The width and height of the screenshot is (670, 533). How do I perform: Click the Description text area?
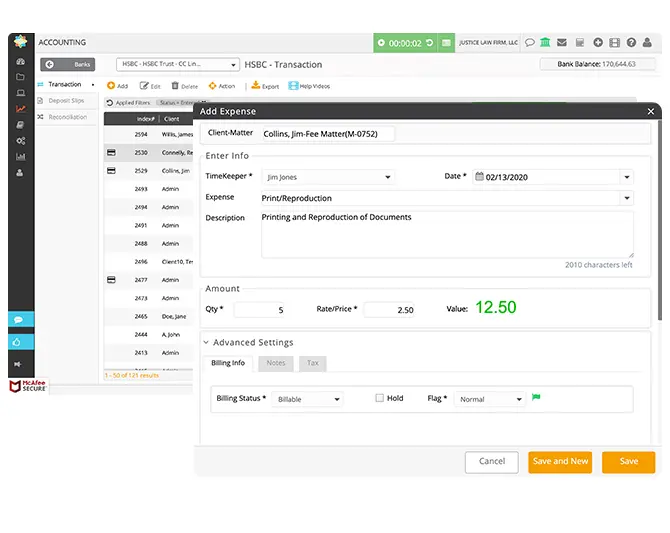click(x=447, y=235)
